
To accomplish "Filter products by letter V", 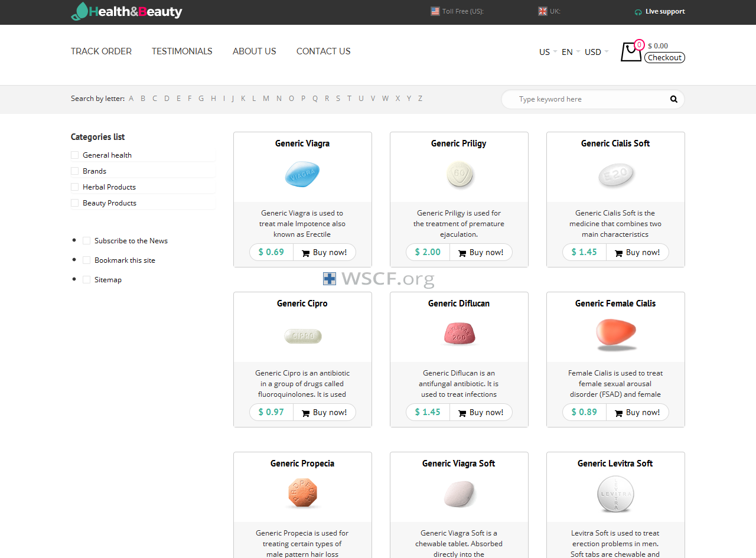I will pyautogui.click(x=373, y=99).
